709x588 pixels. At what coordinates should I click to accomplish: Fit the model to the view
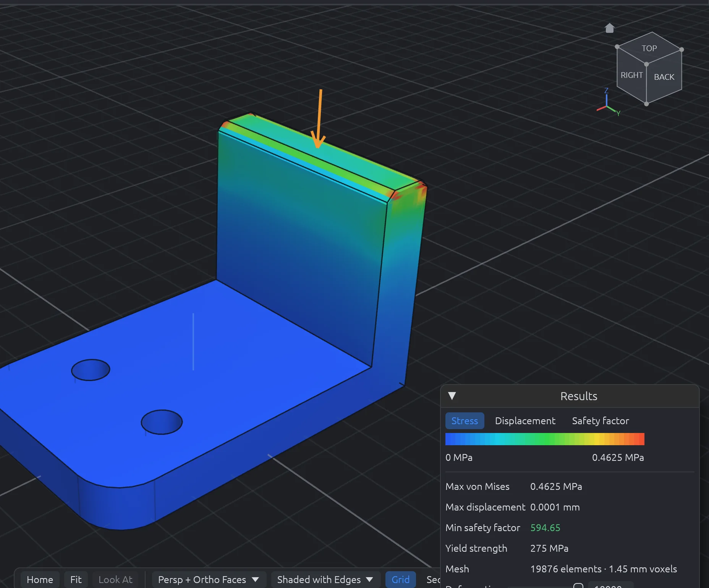point(76,580)
